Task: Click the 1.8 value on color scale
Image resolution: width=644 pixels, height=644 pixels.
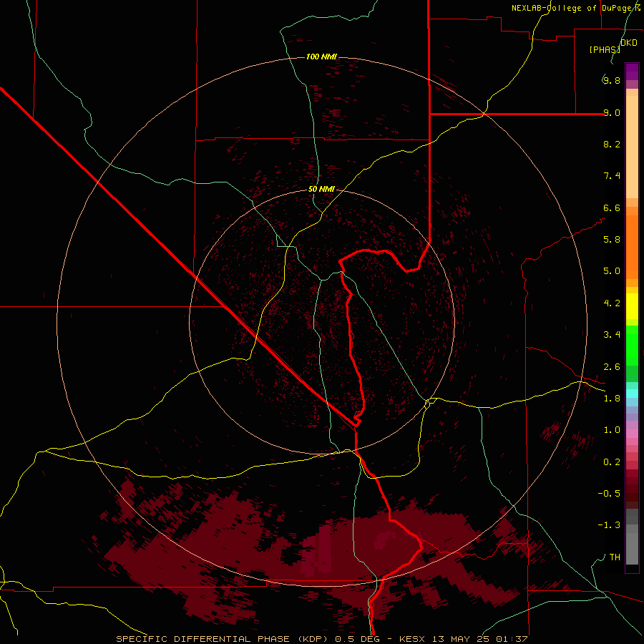Action: pos(612,399)
